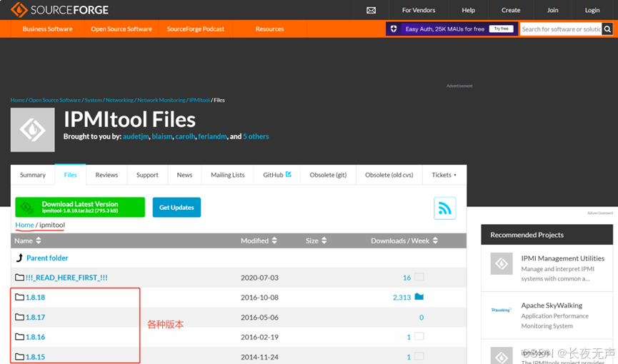The width and height of the screenshot is (618, 364).
Task: Click IPMItool breadcrumb link
Action: coord(199,100)
